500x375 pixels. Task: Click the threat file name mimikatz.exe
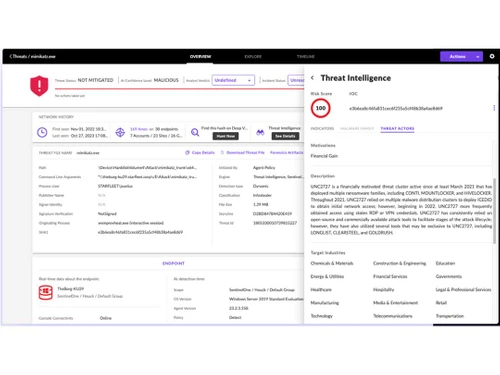[x=88, y=153]
